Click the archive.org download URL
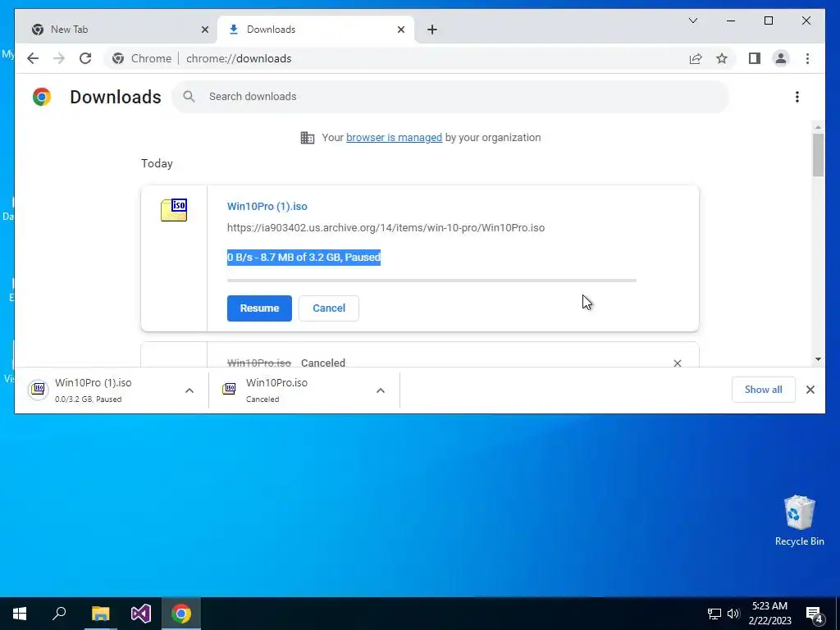Viewport: 840px width, 630px height. 386,228
